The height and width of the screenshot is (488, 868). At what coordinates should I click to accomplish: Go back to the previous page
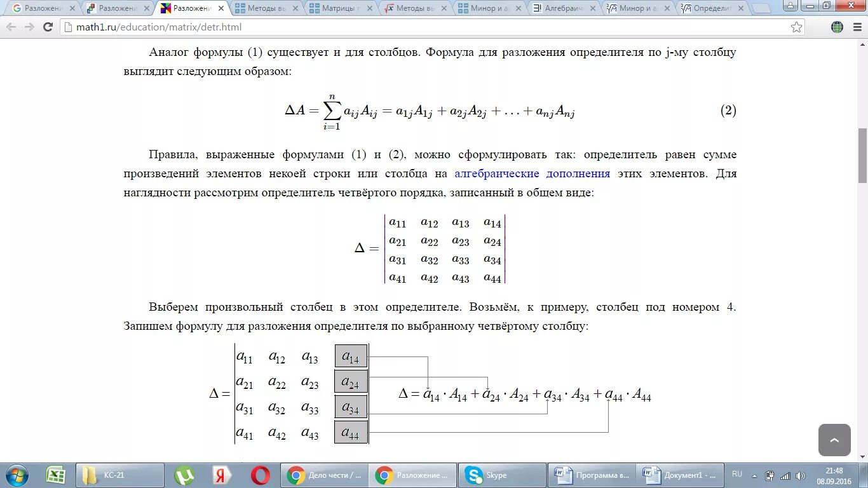tap(12, 27)
